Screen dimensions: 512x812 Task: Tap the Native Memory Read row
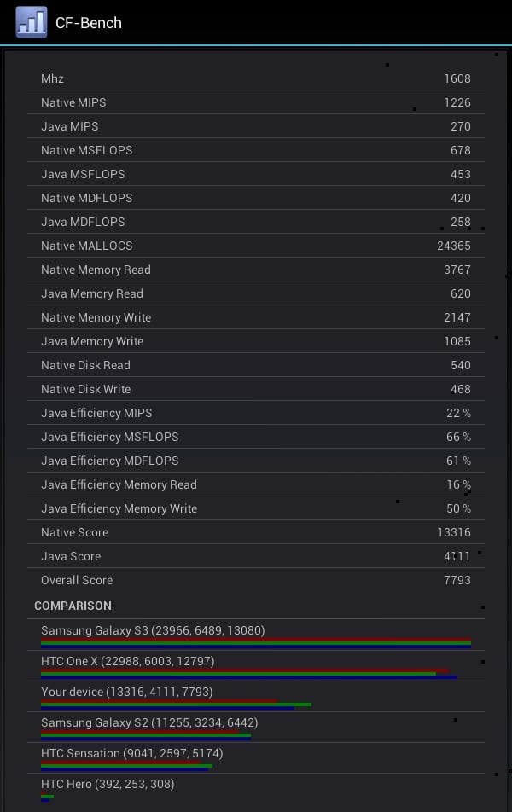tap(256, 270)
